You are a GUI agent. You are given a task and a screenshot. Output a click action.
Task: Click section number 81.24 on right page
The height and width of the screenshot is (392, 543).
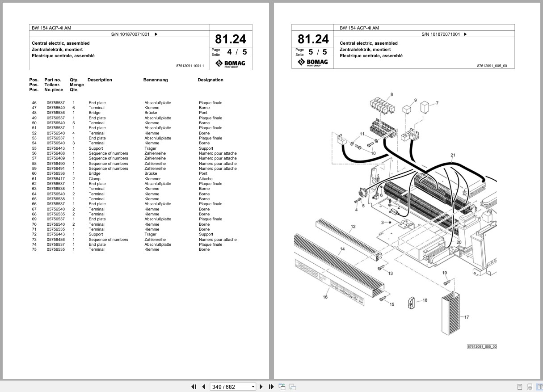(x=313, y=39)
